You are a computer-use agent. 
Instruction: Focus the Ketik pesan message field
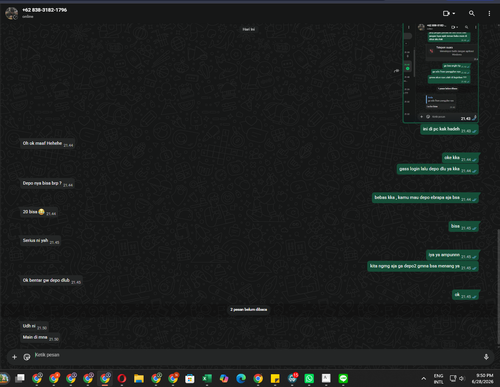(x=257, y=355)
